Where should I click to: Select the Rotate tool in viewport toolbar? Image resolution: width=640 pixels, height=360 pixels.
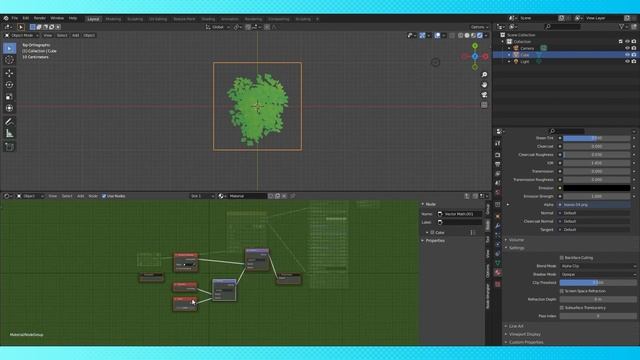pos(9,85)
